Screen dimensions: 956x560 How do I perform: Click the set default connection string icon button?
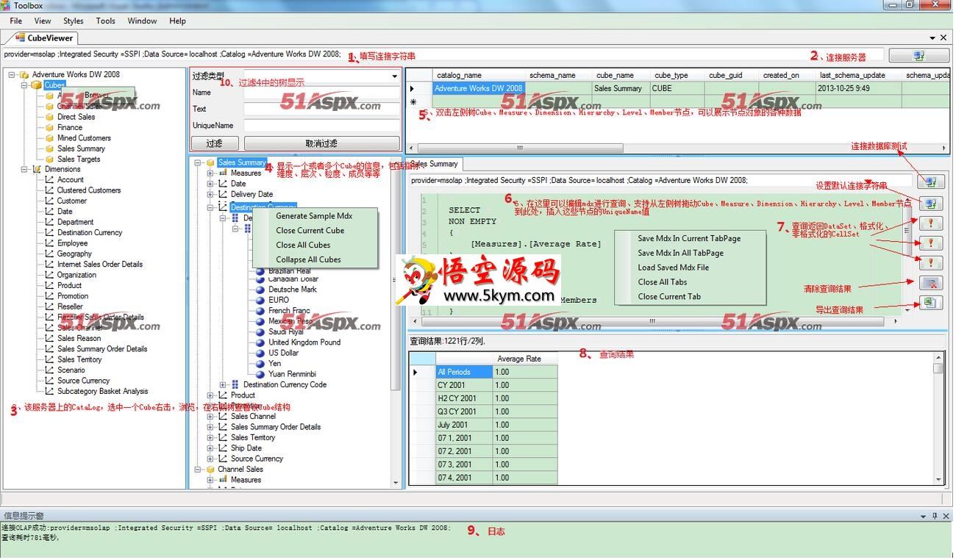tap(930, 204)
